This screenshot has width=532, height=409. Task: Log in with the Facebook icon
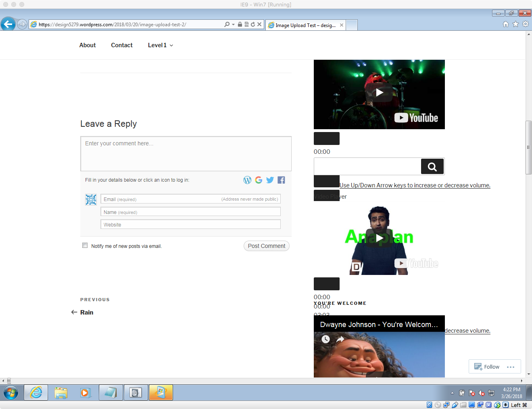click(x=281, y=180)
